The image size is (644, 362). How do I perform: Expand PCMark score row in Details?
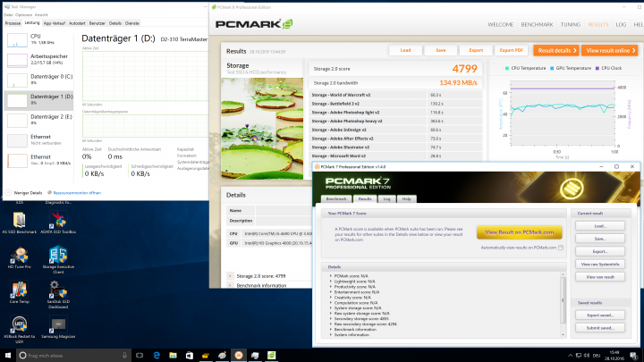(x=331, y=276)
